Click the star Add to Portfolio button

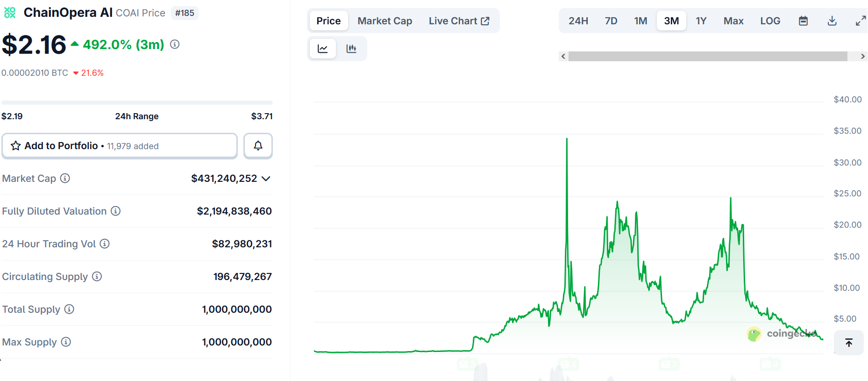[120, 146]
